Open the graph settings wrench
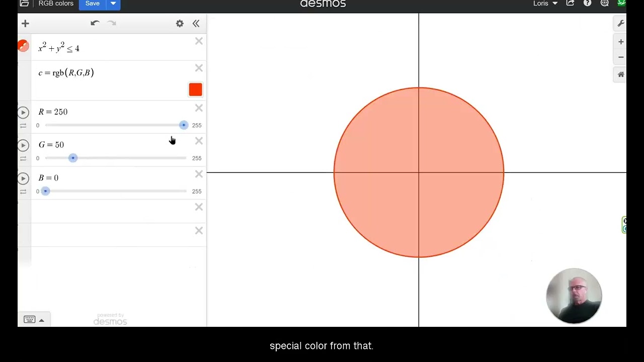This screenshot has height=362, width=644. (621, 23)
